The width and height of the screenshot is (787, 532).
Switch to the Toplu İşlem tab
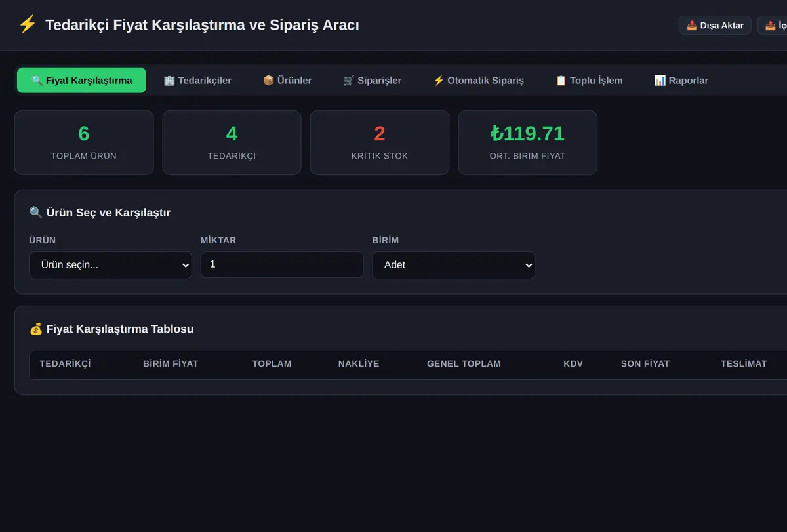point(589,80)
